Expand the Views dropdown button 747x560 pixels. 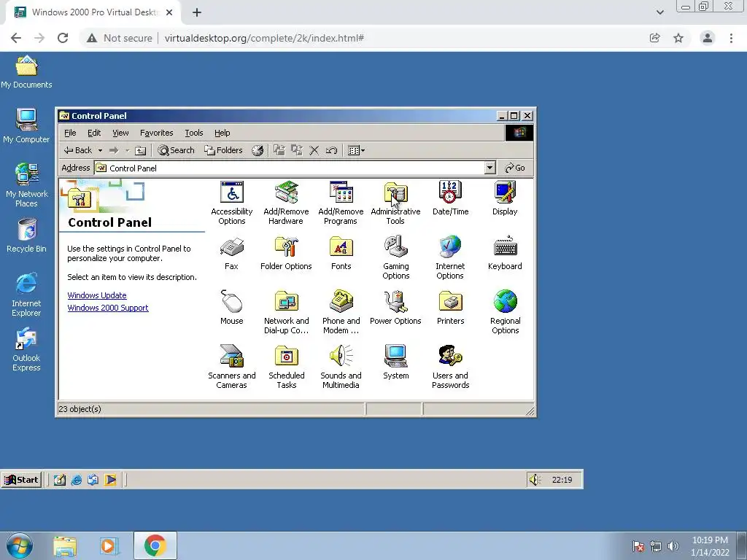pos(356,150)
